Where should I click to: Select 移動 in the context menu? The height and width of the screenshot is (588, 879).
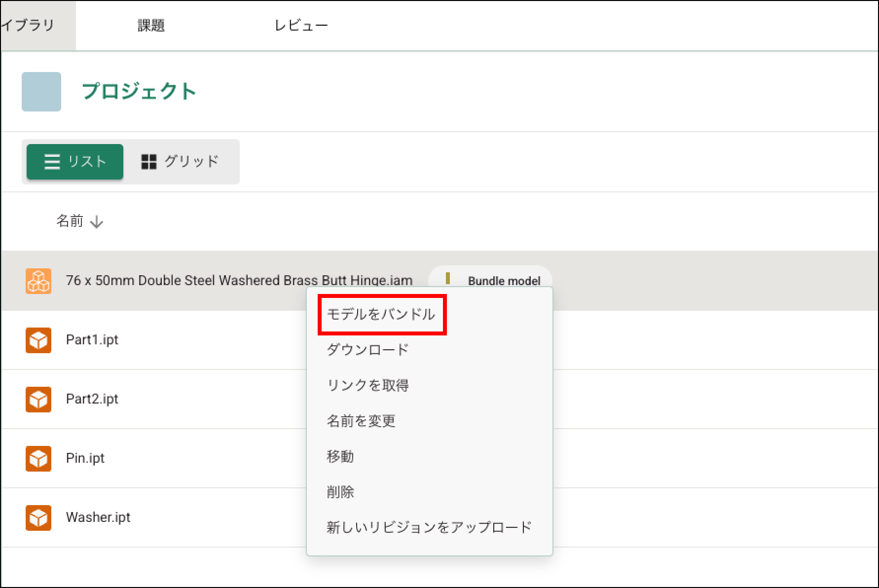[x=340, y=456]
